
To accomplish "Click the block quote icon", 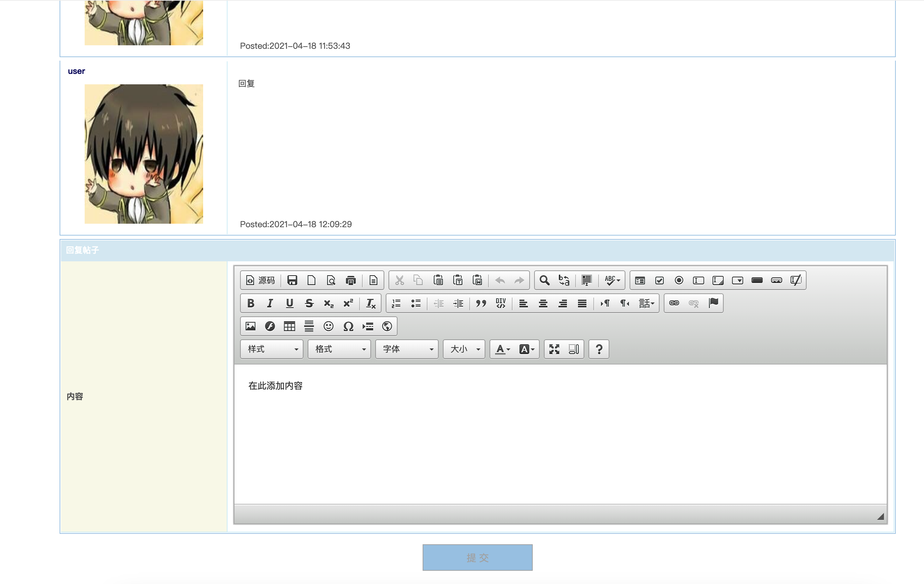I will tap(481, 303).
